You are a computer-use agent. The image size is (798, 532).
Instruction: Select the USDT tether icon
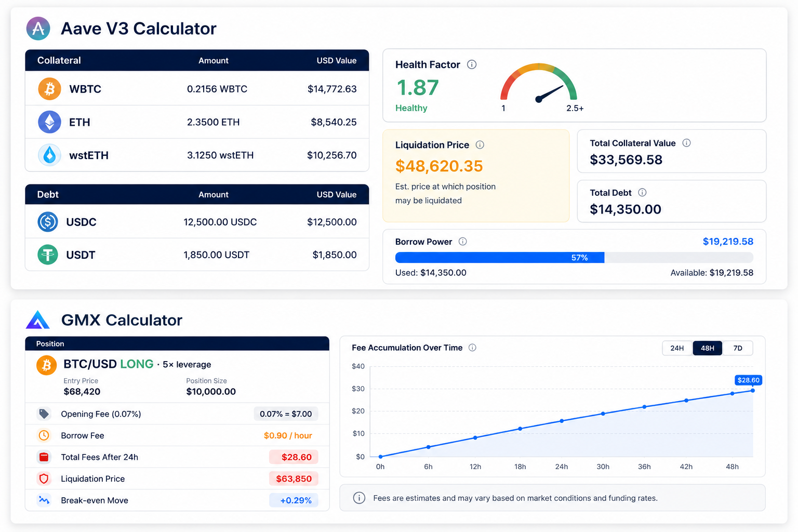click(48, 255)
